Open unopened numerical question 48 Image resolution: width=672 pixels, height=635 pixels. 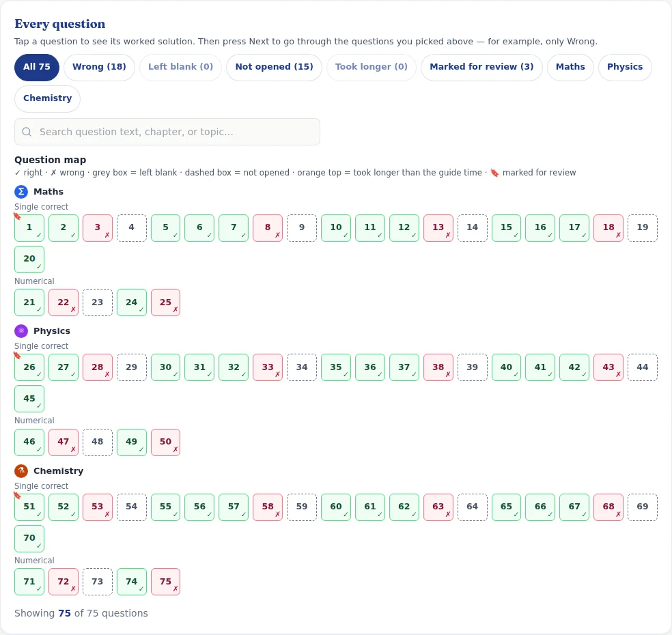coord(97,442)
